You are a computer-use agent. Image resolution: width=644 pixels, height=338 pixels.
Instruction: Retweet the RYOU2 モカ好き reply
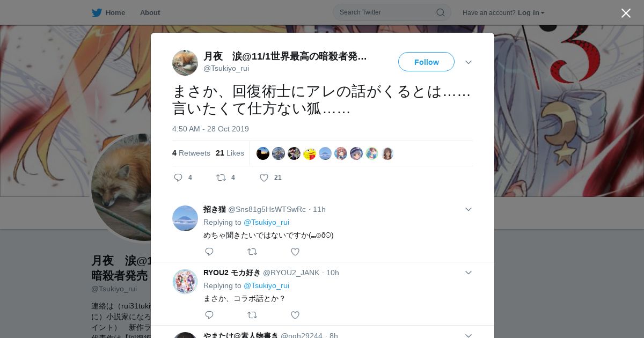pyautogui.click(x=252, y=315)
